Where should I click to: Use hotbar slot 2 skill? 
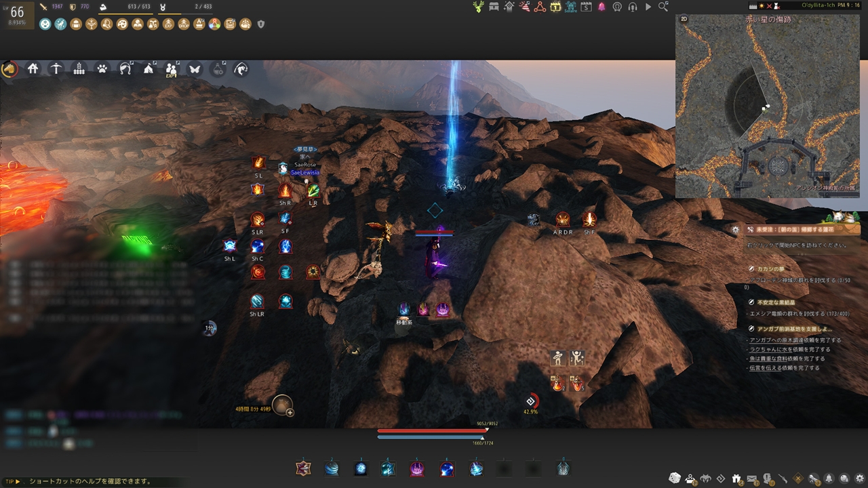[x=332, y=468]
